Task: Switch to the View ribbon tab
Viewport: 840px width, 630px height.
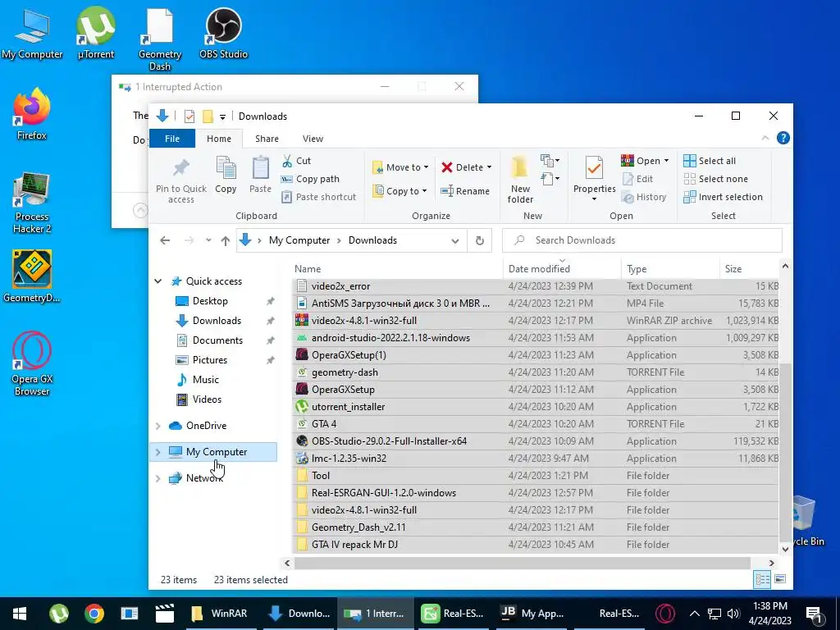Action: tap(313, 138)
